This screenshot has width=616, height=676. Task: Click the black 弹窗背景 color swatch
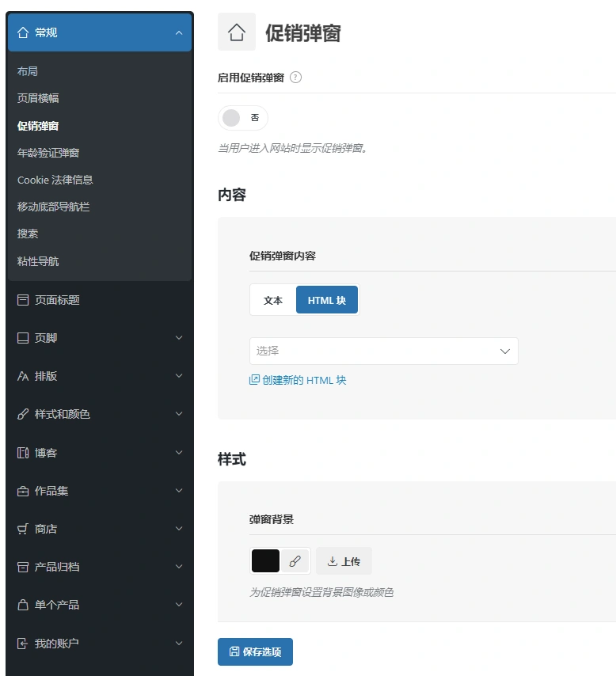coord(265,561)
